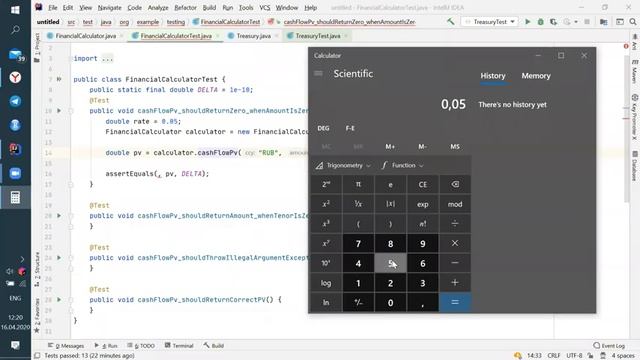Open the TreasuryTest run configuration dropdown
This screenshot has width=640, height=360.
pos(489,22)
